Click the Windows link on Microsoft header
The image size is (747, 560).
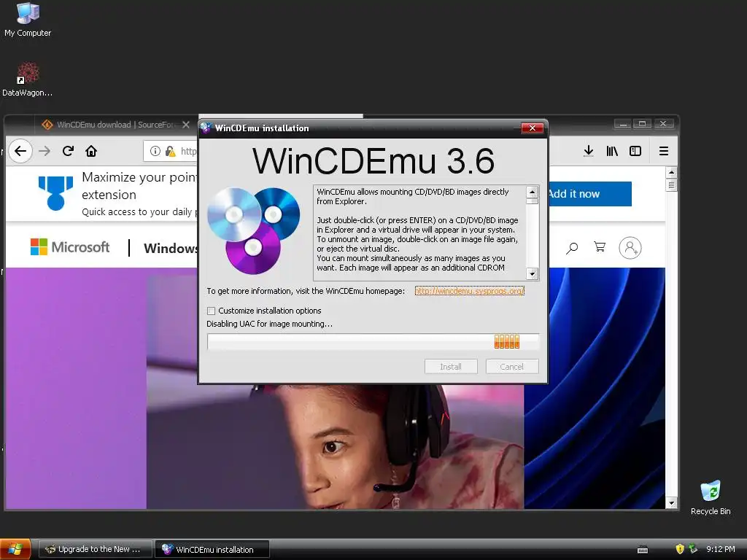pyautogui.click(x=171, y=248)
